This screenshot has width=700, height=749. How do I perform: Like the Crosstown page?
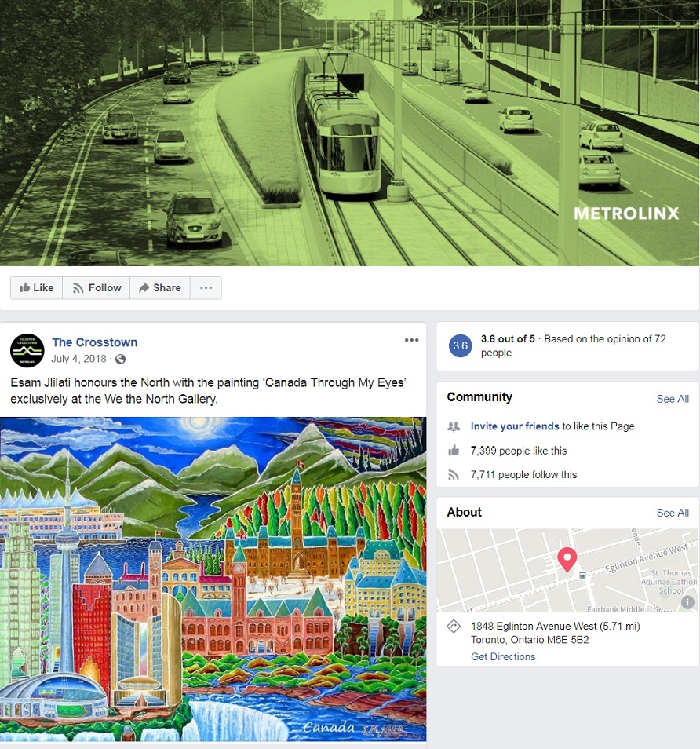(x=36, y=288)
